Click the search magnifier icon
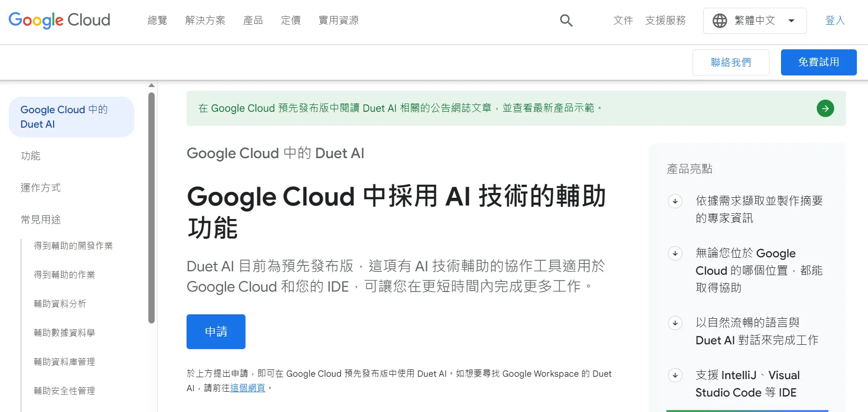 pyautogui.click(x=566, y=20)
